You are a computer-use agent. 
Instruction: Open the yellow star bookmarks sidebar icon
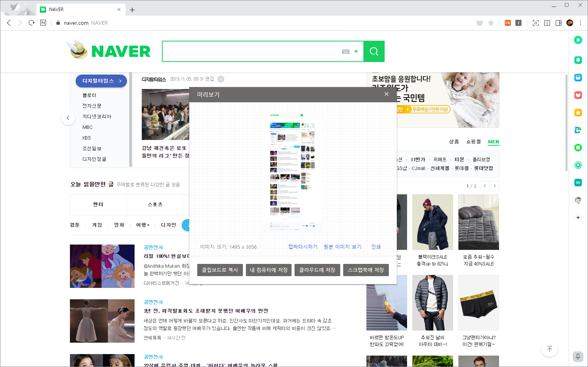click(578, 113)
